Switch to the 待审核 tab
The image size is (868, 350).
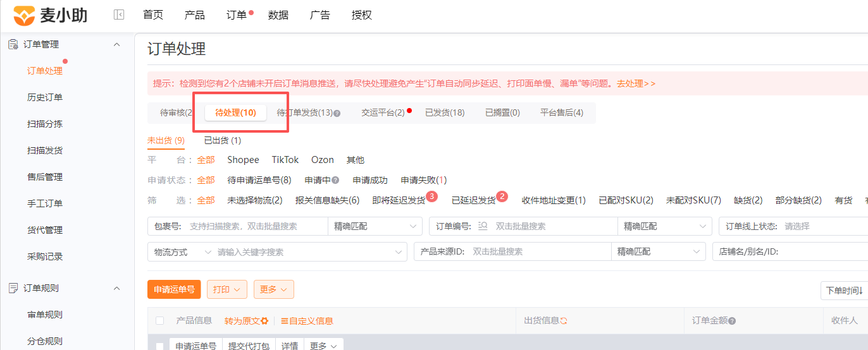click(x=176, y=113)
